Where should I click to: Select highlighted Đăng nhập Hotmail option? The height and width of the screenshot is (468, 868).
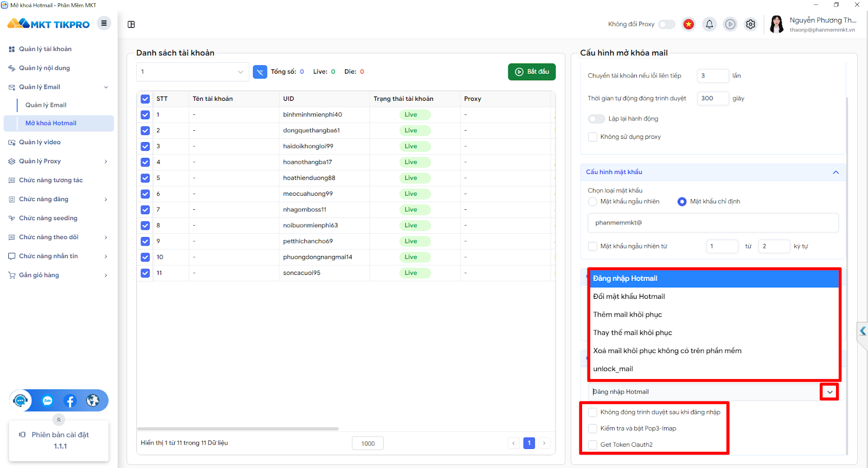714,278
